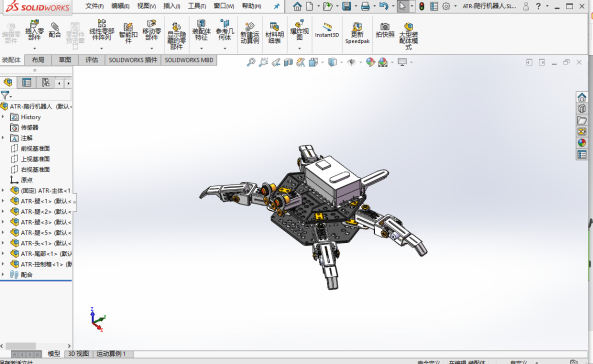This screenshot has height=364, width=593.
Task: Click the Edit Appearance color ball icon
Action: (x=370, y=62)
